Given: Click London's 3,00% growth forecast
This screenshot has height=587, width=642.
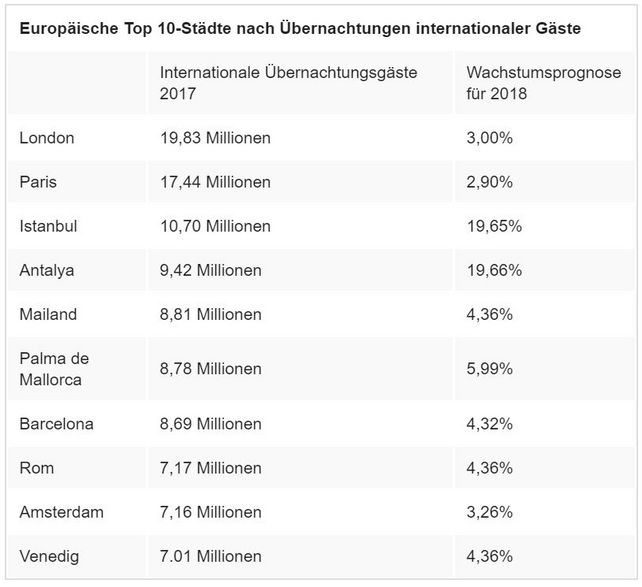Looking at the screenshot, I should pyautogui.click(x=490, y=138).
